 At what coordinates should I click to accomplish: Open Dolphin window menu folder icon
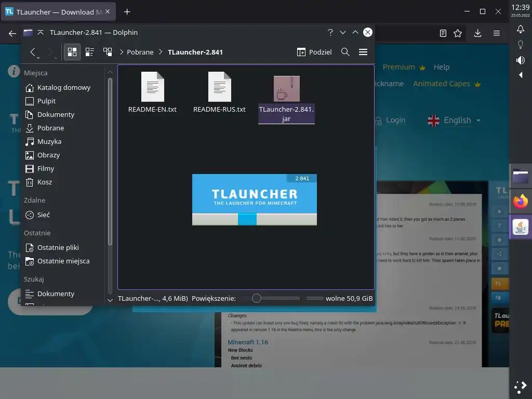[x=28, y=32]
